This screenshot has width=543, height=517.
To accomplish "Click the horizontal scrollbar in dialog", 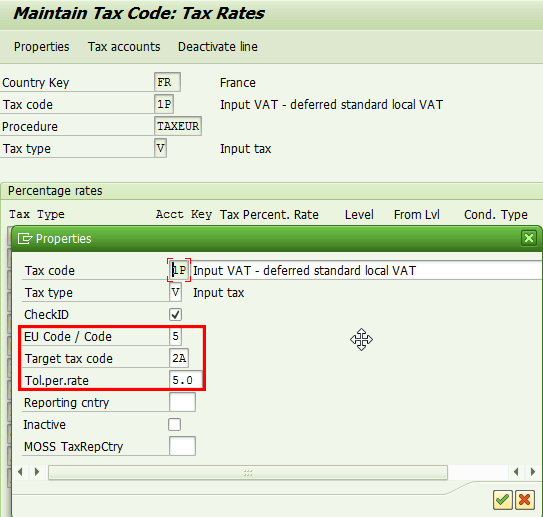I will (248, 473).
